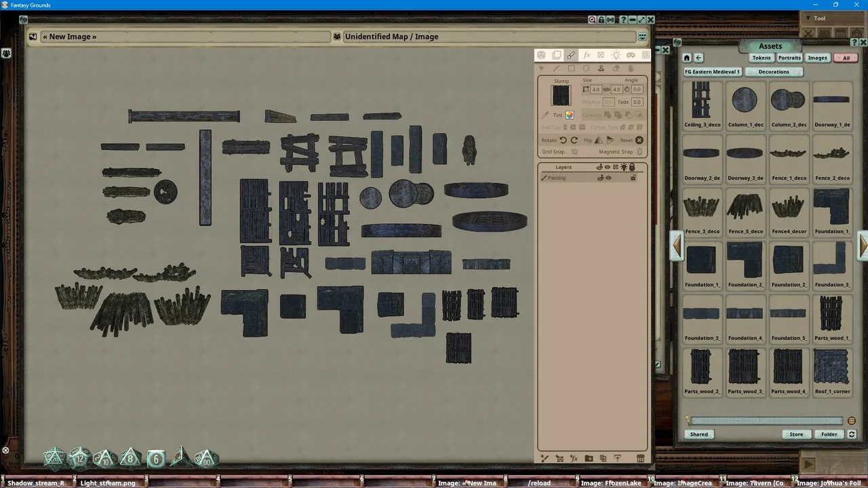Open the fx effects mode

pos(587,55)
